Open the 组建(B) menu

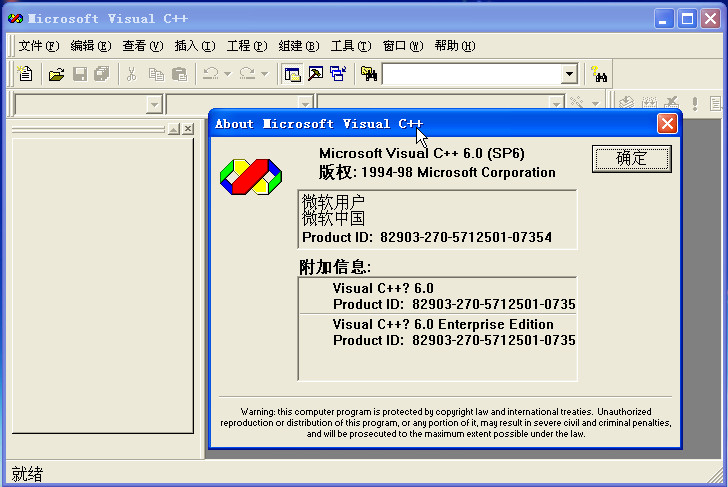point(299,45)
